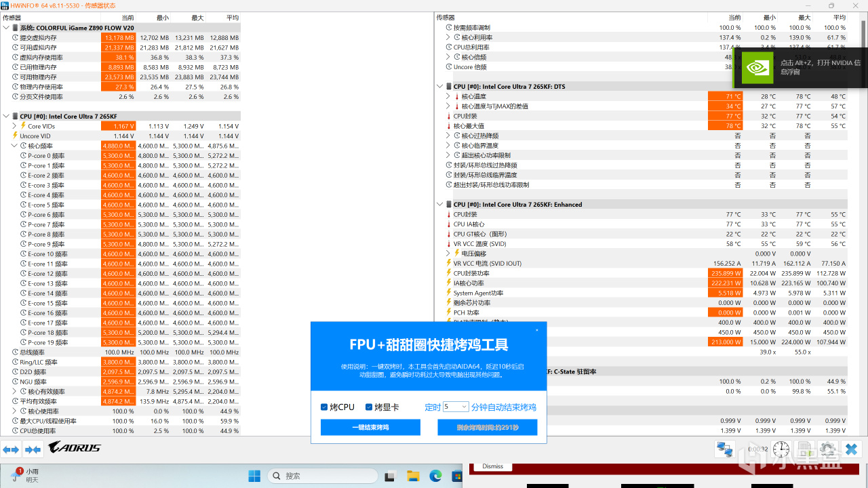Expand the 核心温度与TjMAX的差值 row
Screen dimensions: 868x488
448,106
